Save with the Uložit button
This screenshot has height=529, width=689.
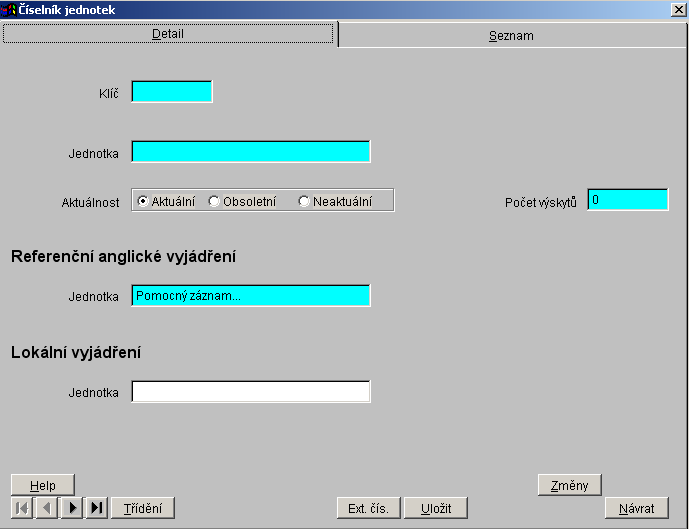click(x=436, y=508)
